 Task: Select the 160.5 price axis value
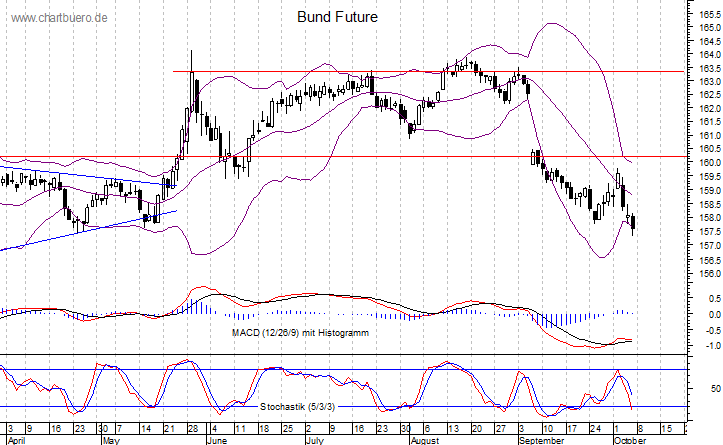pyautogui.click(x=710, y=149)
